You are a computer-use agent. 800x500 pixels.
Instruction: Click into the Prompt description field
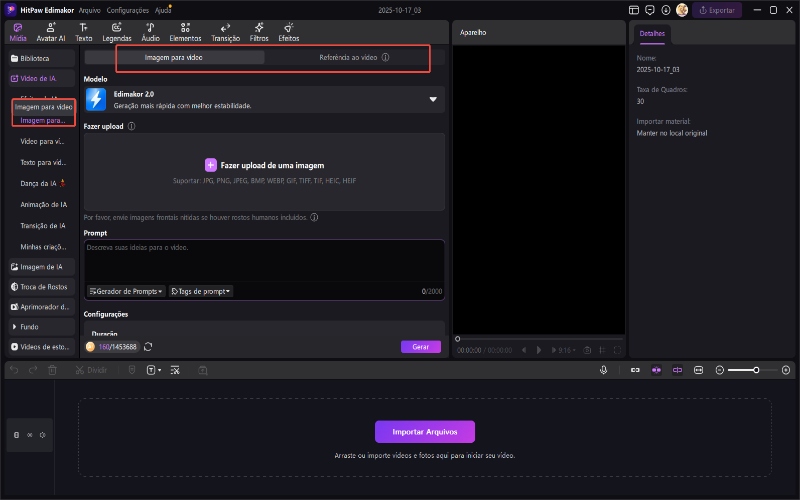click(x=264, y=261)
